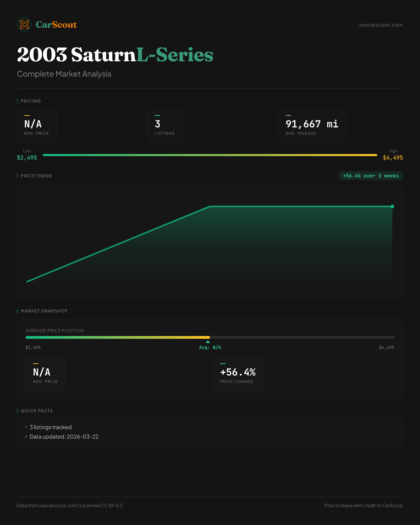Screen dimensions: 420x525
Task: Click the CarScout brand name
Action: click(56, 24)
